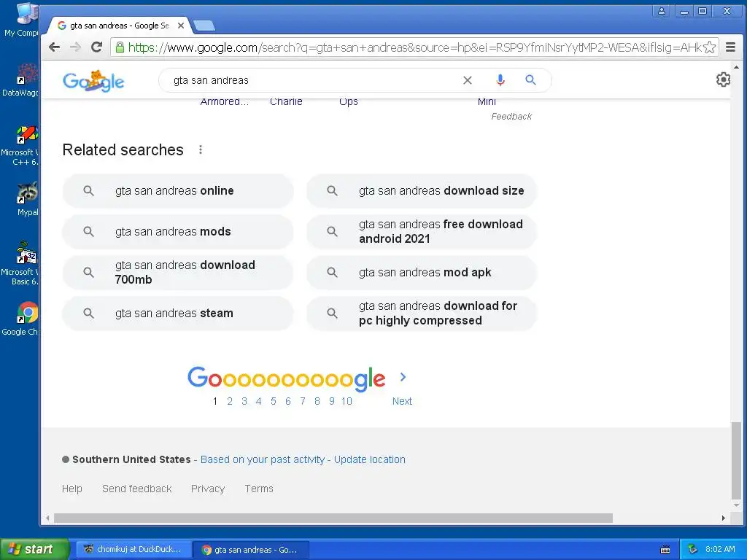Click the people profile icon in title bar

coord(662,11)
